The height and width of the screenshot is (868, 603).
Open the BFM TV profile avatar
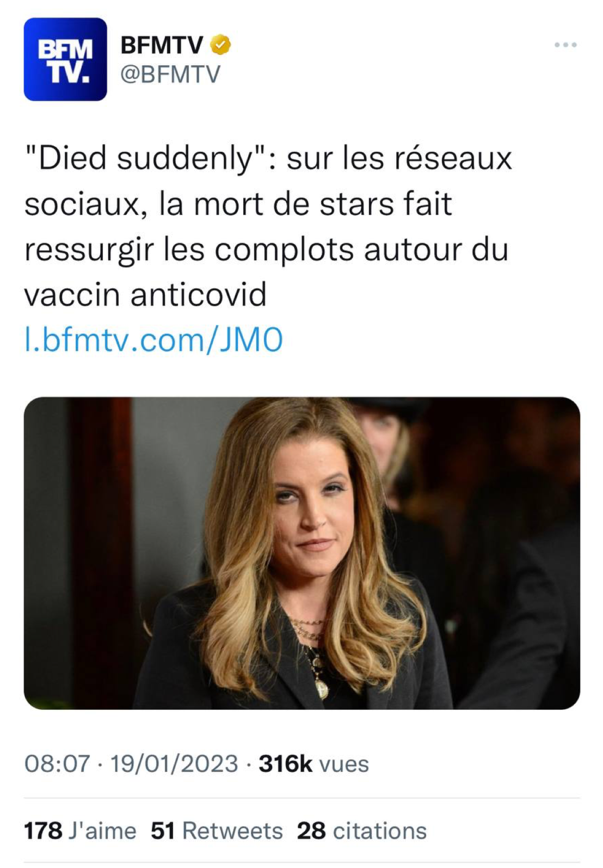tap(65, 59)
